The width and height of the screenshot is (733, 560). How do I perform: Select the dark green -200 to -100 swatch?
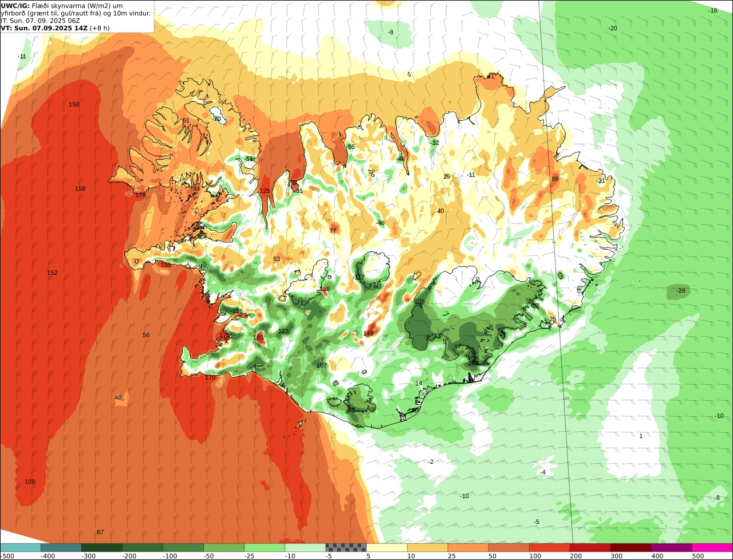coord(142,547)
